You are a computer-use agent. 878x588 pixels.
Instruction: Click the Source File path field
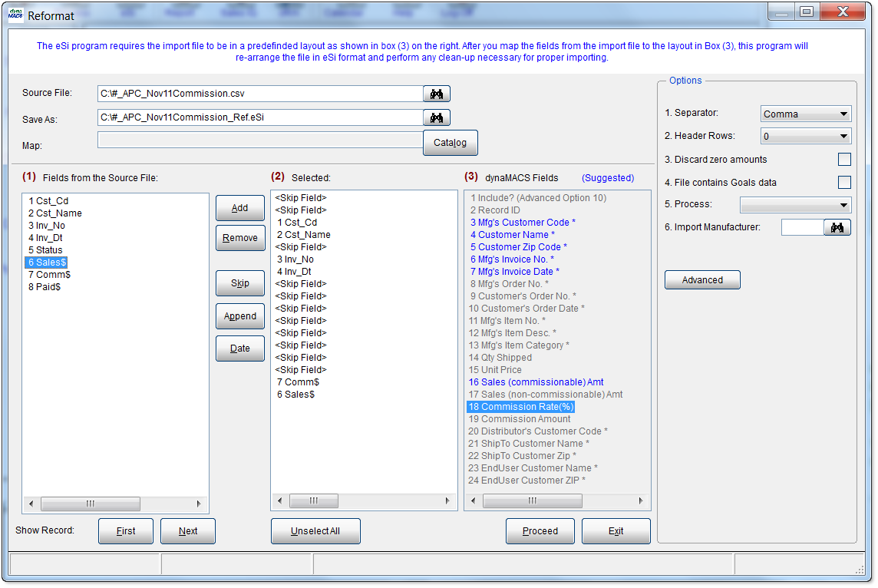click(x=260, y=94)
